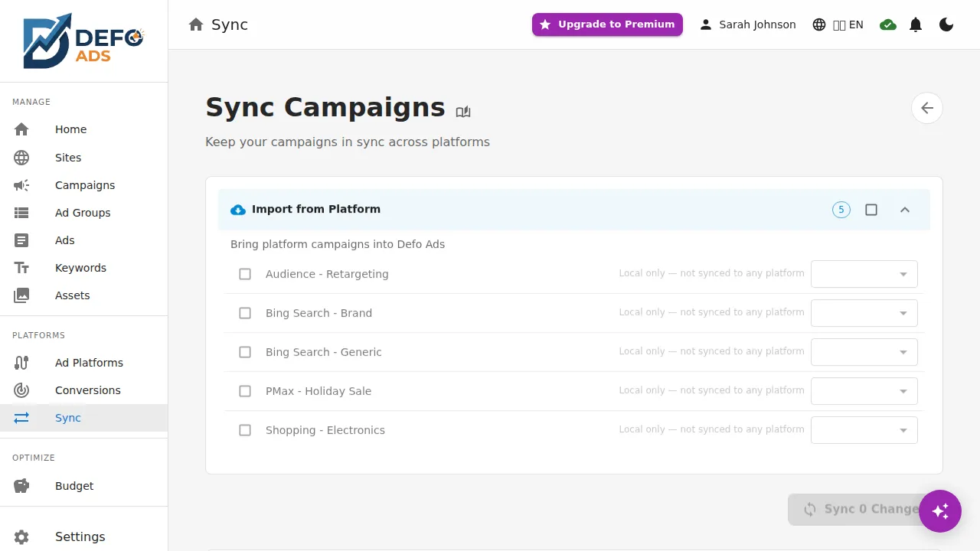Screen dimensions: 980x551
Task: Check Shopping - Electronics campaign
Action: [x=245, y=430]
